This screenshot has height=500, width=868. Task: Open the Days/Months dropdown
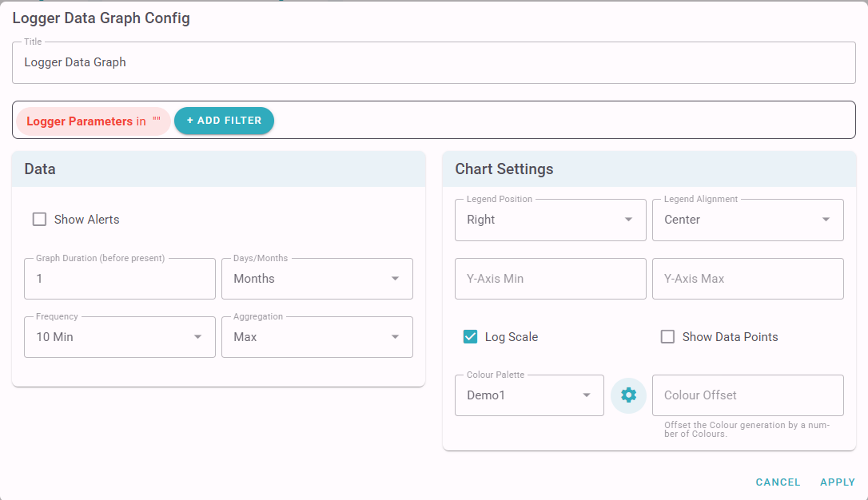click(x=317, y=279)
